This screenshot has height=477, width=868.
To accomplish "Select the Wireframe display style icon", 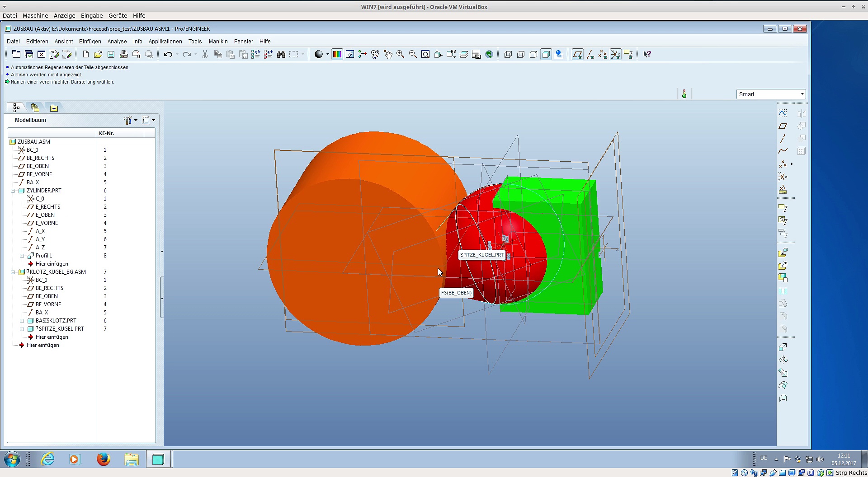I will click(x=508, y=55).
